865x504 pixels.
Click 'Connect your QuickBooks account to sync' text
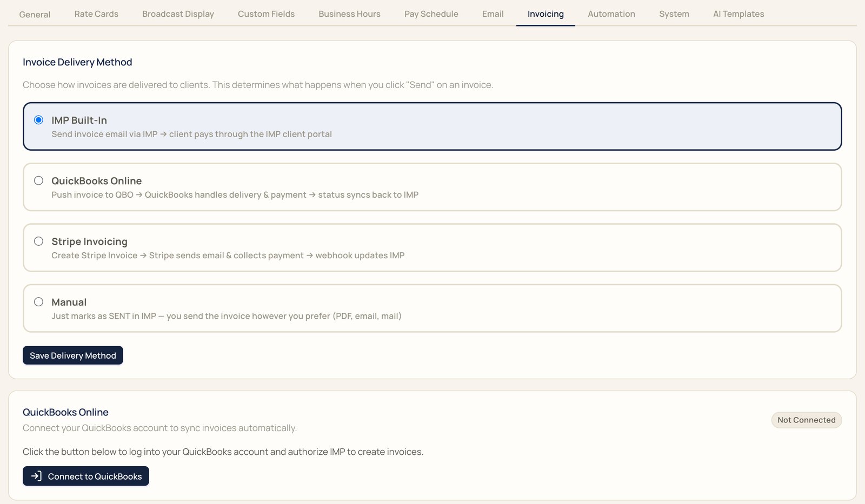pyautogui.click(x=159, y=428)
